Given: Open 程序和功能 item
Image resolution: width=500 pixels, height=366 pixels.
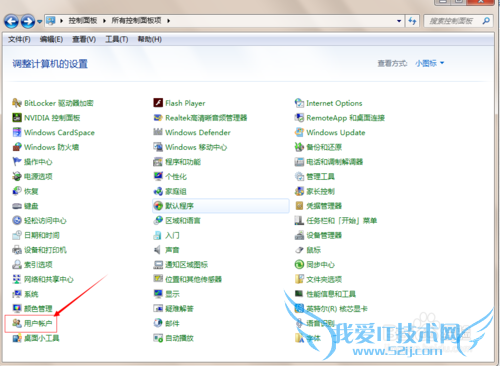Looking at the screenshot, I should (x=177, y=162).
